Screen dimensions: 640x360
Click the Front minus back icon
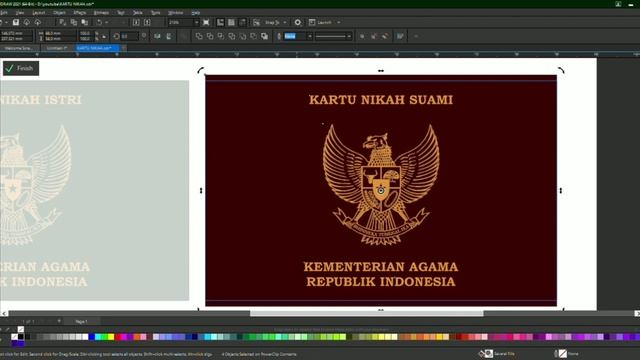(243, 36)
